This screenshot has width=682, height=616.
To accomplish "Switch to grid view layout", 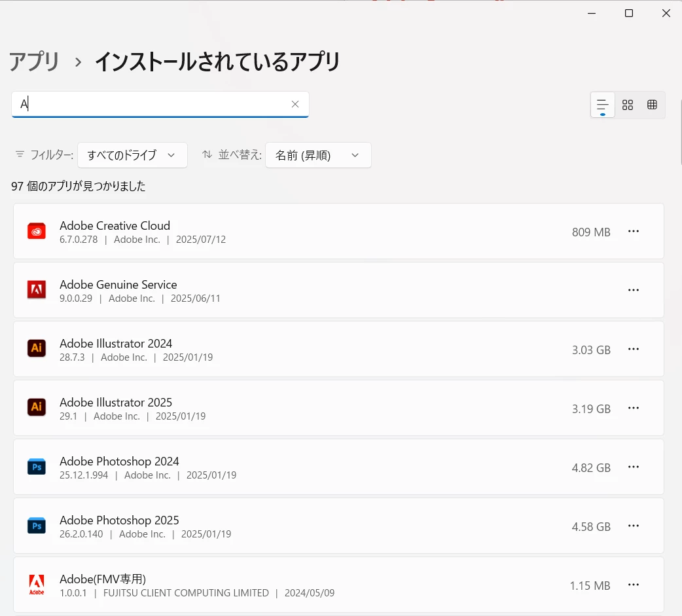I will coord(627,105).
